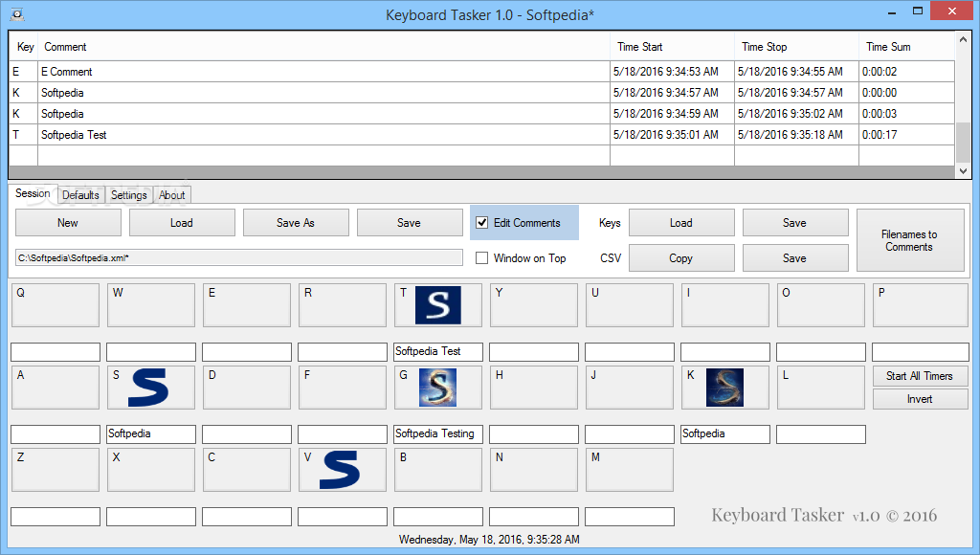Click the O key timer button
This screenshot has width=980, height=555.
[x=820, y=305]
